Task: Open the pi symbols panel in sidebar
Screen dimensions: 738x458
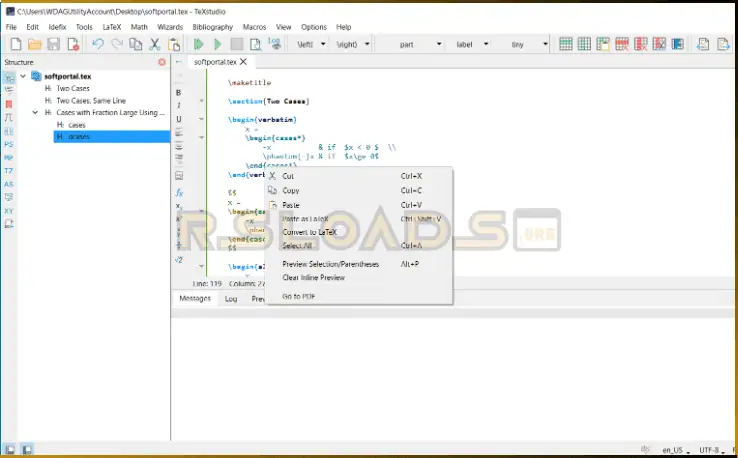Action: 9,118
